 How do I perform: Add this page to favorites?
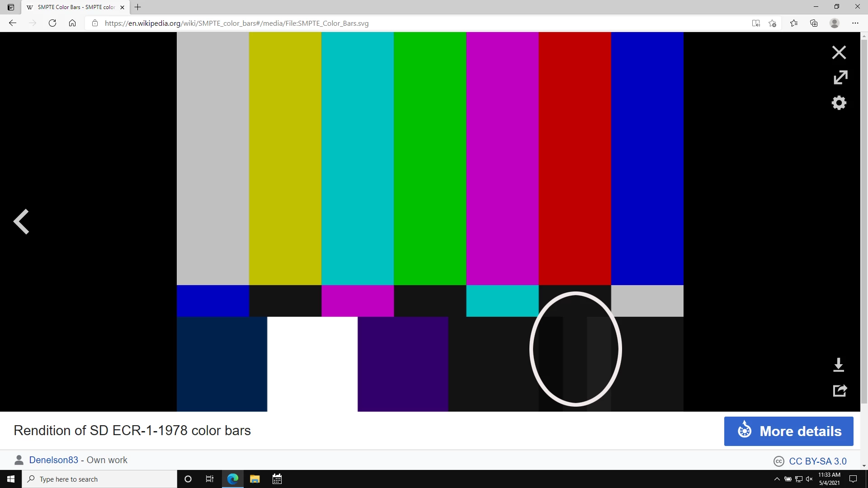773,23
